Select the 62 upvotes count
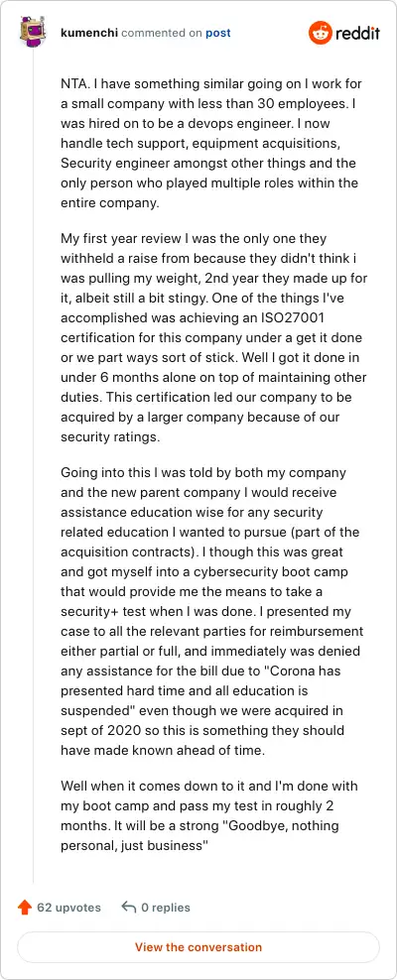This screenshot has width=397, height=980. (68, 908)
